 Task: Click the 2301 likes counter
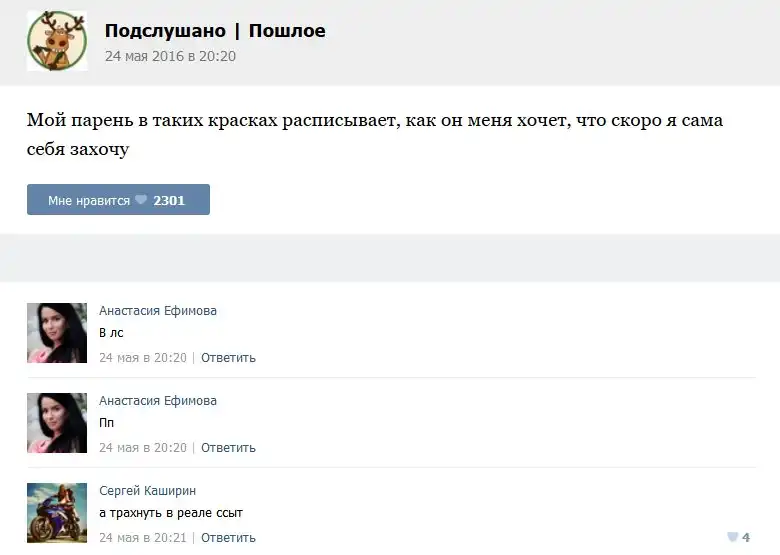click(x=169, y=200)
